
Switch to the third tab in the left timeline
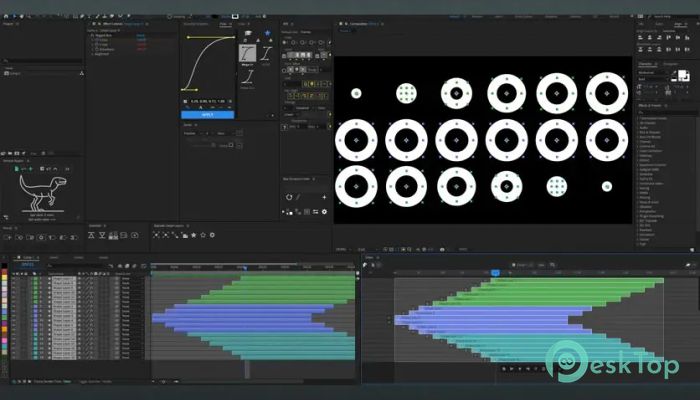(79, 258)
